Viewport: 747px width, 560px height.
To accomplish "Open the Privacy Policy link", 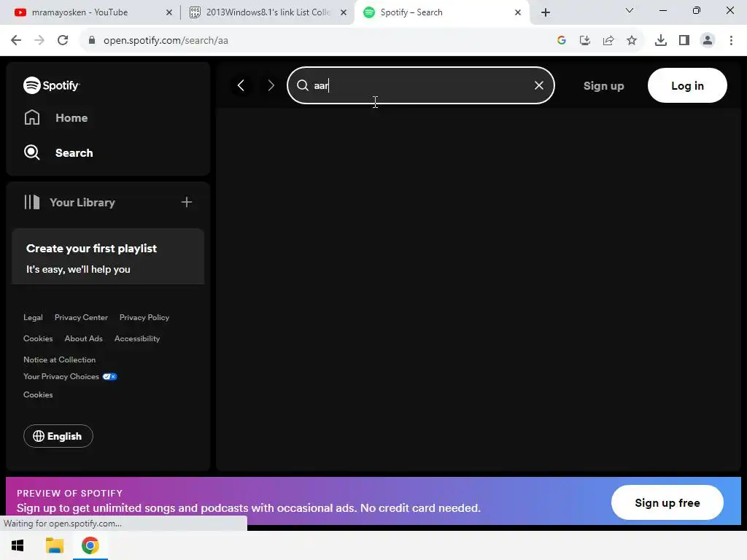I will point(144,318).
